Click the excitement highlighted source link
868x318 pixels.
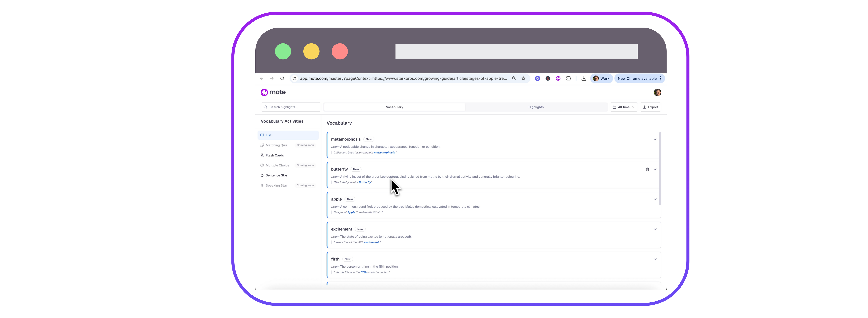tap(371, 242)
